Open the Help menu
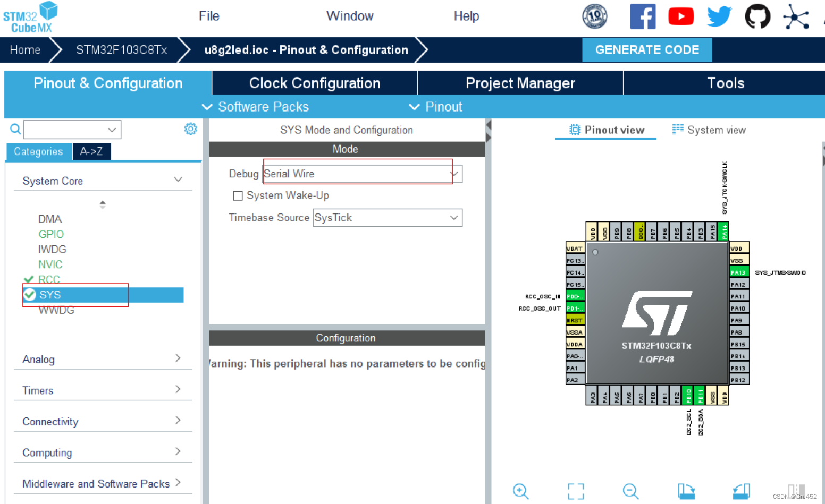The width and height of the screenshot is (825, 504). click(466, 16)
